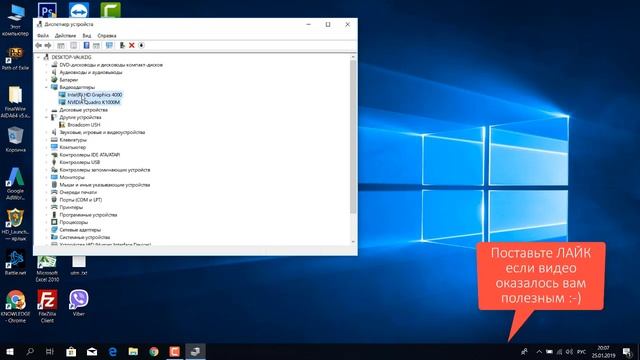The image size is (640, 360).
Task: Open the Properties toolbar icon
Action: tap(73, 45)
